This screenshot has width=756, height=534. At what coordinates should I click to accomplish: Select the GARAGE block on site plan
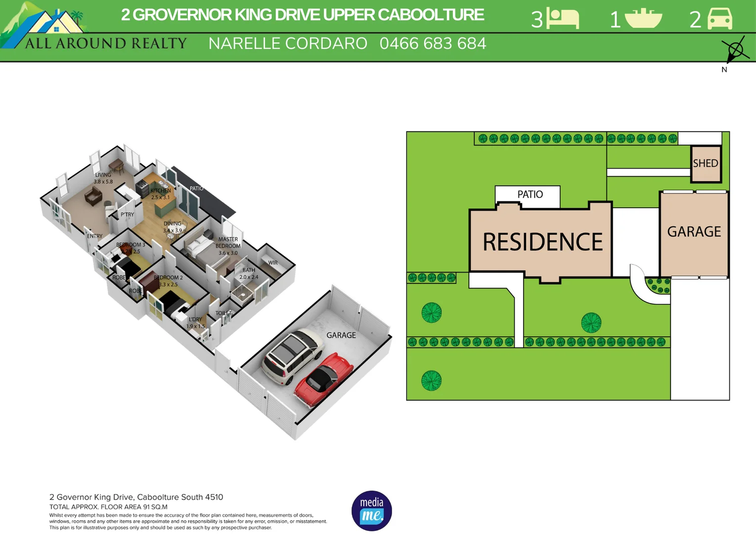pos(694,232)
